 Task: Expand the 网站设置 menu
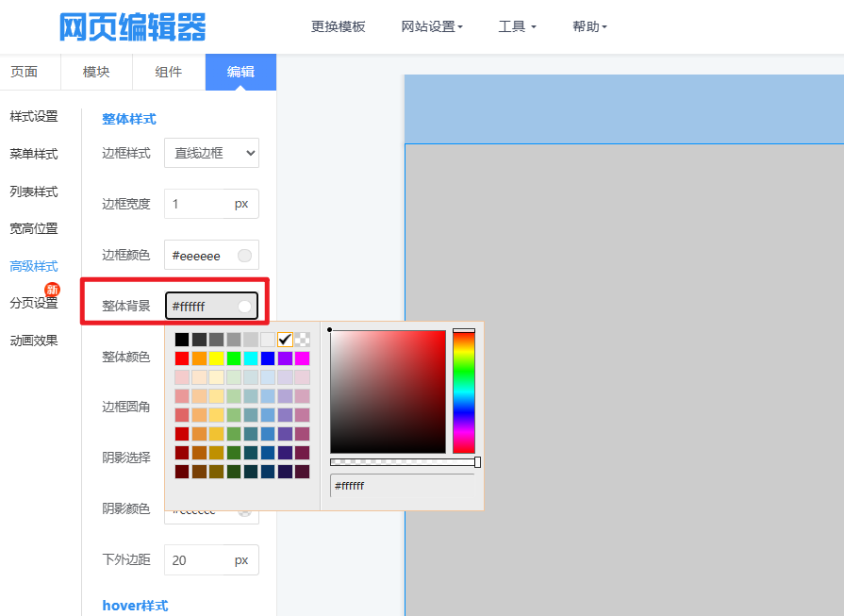tap(432, 26)
